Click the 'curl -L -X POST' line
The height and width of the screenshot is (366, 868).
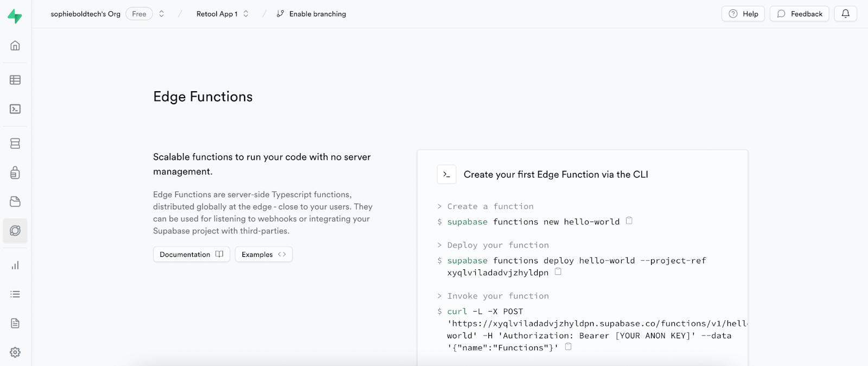click(x=485, y=311)
